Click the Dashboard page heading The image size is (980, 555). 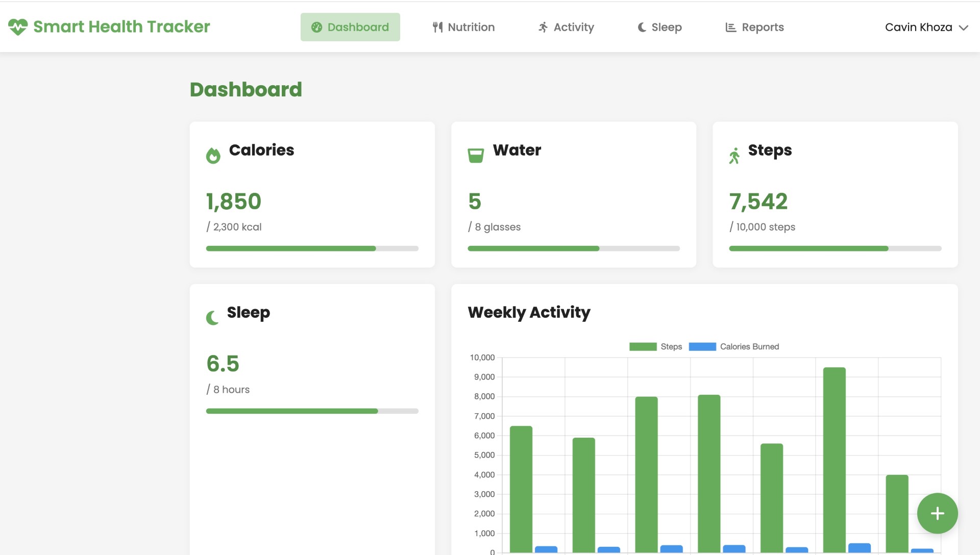(x=246, y=89)
